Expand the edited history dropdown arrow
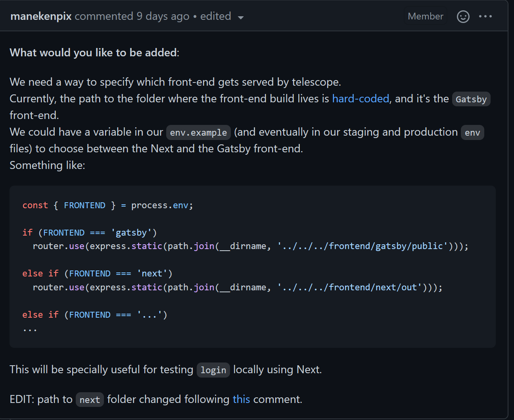Viewport: 514px width, 420px height. (240, 17)
